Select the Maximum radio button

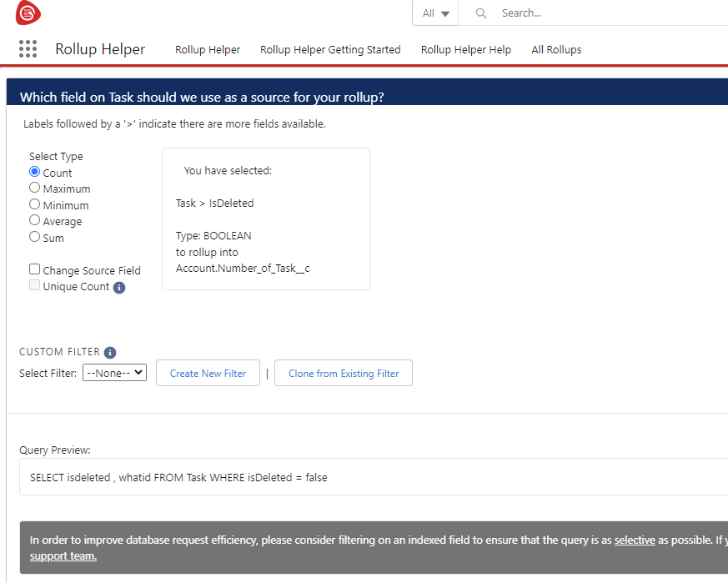pyautogui.click(x=34, y=188)
